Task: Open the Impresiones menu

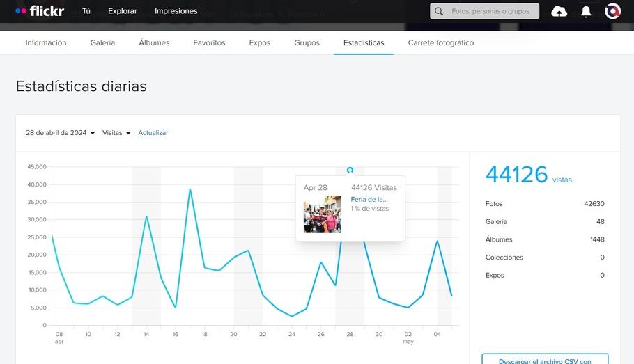Action: click(176, 11)
